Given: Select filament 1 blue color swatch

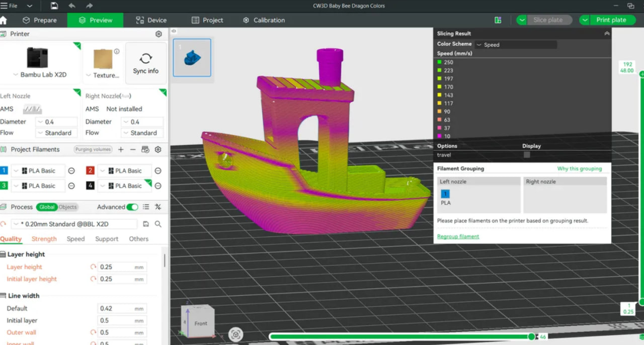Looking at the screenshot, I should click(x=4, y=171).
